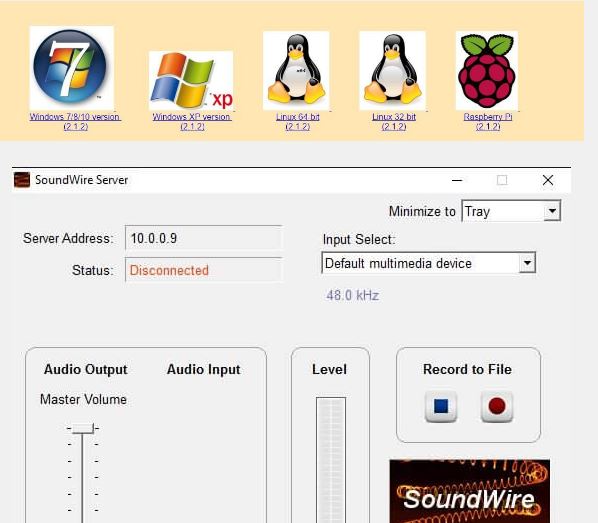The height and width of the screenshot is (523, 598).
Task: Click the Record to File label
Action: (467, 369)
